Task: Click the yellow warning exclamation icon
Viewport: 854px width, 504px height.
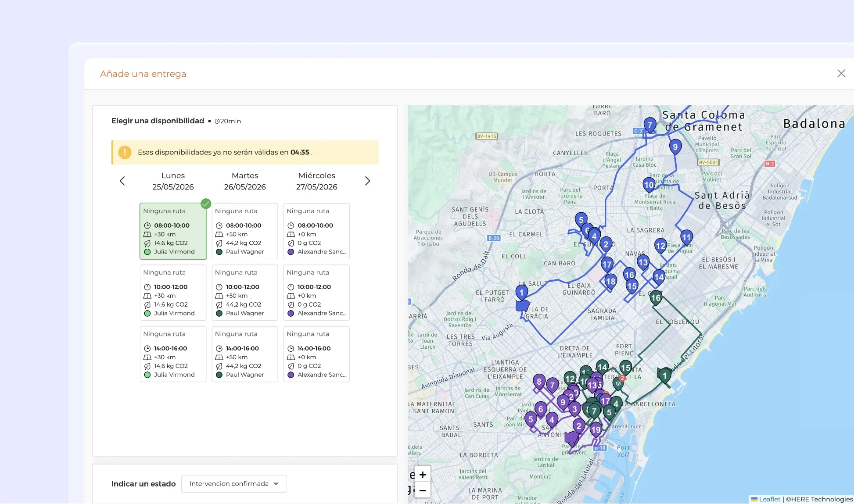Action: [x=125, y=152]
